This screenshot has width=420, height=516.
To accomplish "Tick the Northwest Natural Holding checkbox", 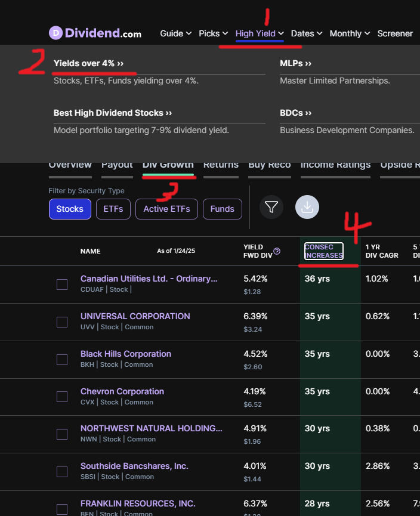I will pos(62,434).
